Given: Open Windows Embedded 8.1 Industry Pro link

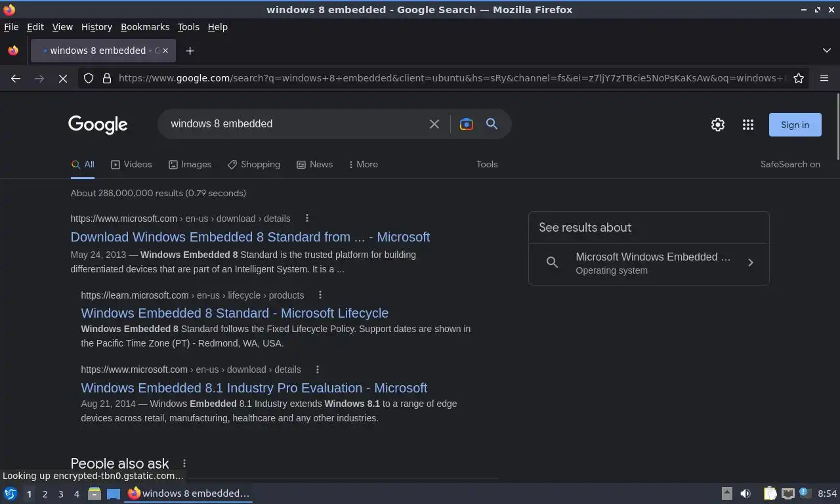Looking at the screenshot, I should coord(254,388).
